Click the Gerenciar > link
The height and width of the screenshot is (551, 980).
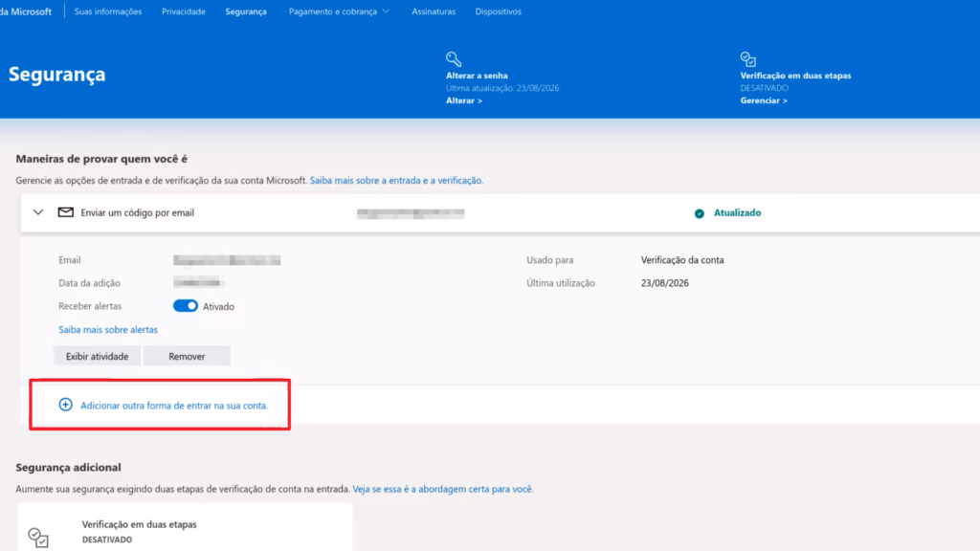point(764,100)
